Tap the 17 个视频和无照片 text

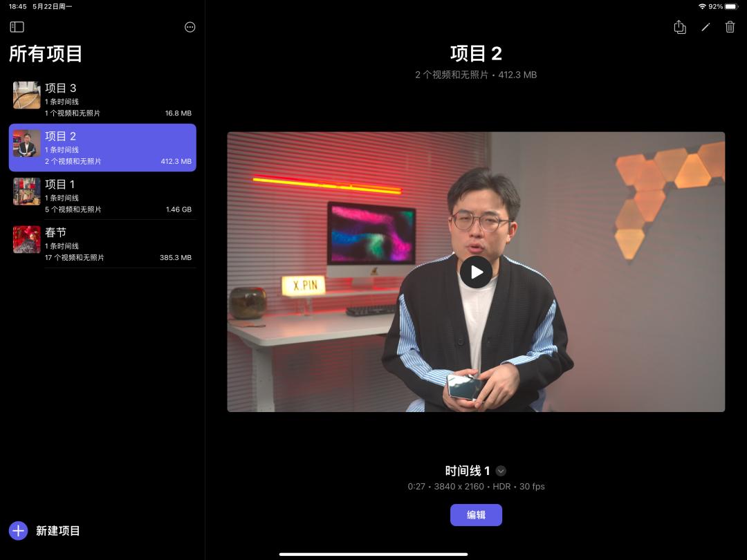74,258
